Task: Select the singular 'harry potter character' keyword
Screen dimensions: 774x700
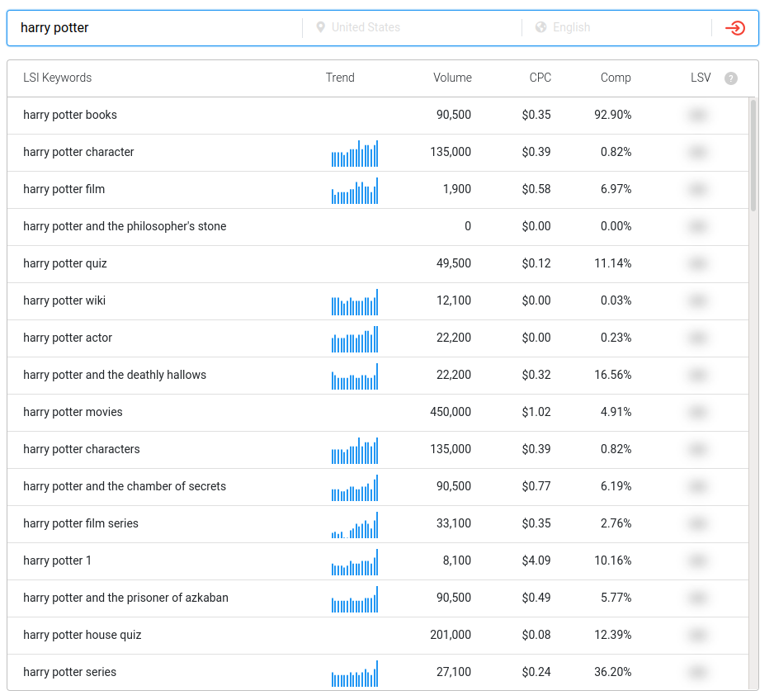Action: [x=78, y=152]
